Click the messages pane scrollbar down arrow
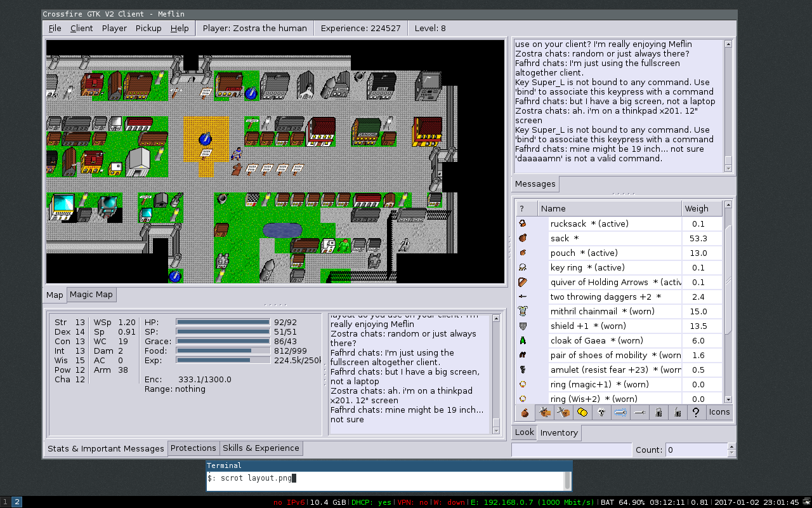Viewport: 812px width, 508px height. coord(728,168)
